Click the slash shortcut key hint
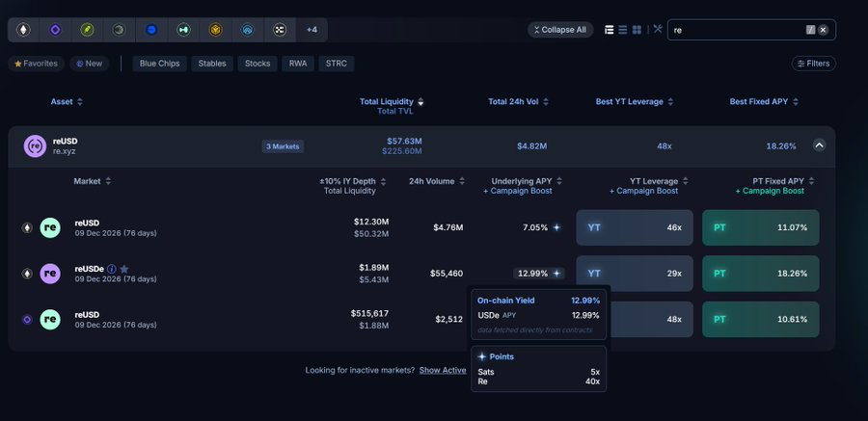The image size is (868, 421). pyautogui.click(x=810, y=30)
